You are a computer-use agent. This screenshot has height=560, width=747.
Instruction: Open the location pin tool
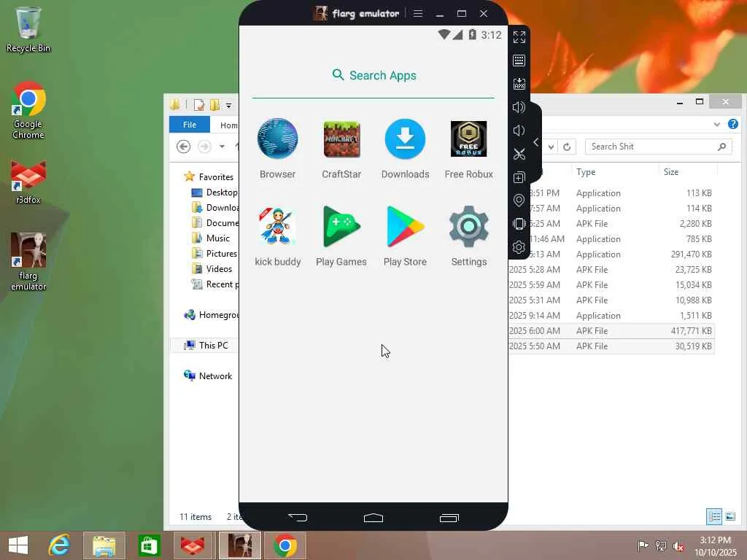(x=519, y=201)
